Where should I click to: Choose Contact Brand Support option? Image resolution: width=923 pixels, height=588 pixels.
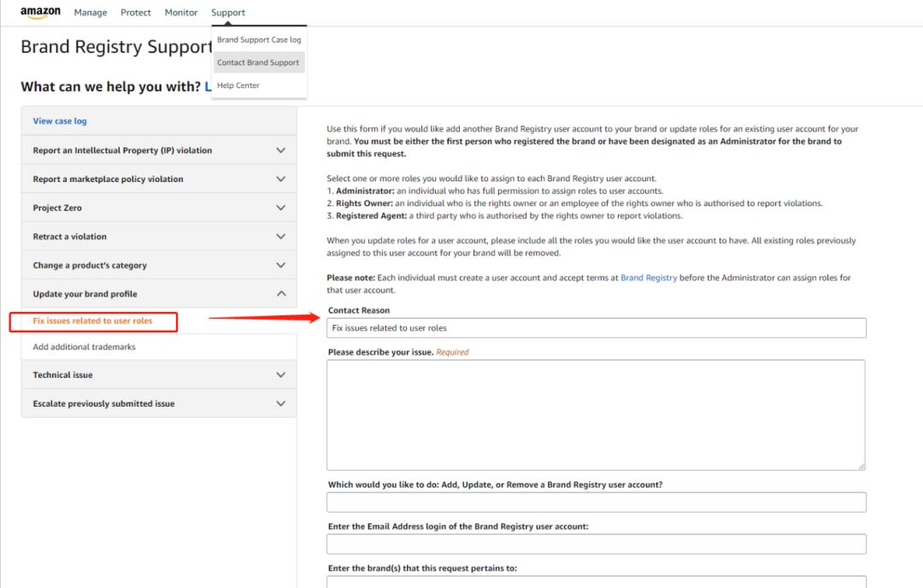[259, 62]
